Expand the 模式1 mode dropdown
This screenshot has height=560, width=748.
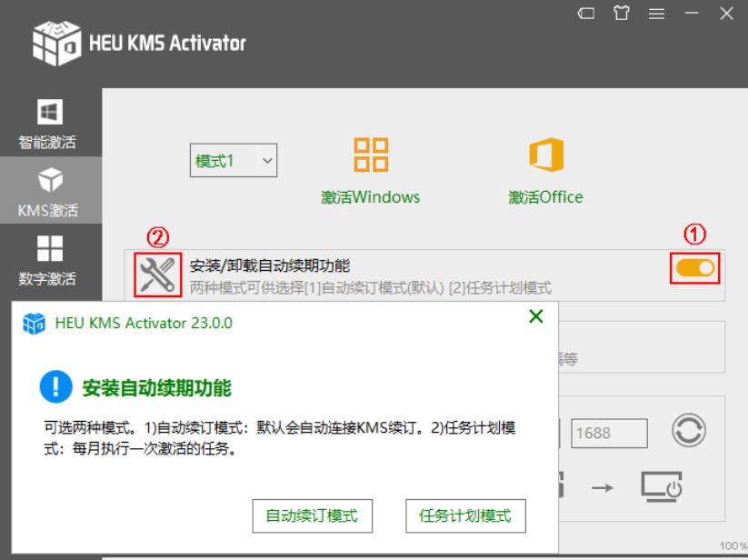pyautogui.click(x=234, y=161)
